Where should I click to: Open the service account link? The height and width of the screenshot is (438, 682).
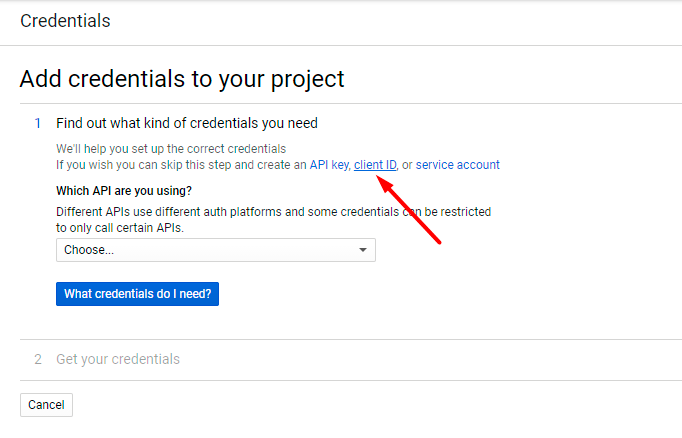457,165
